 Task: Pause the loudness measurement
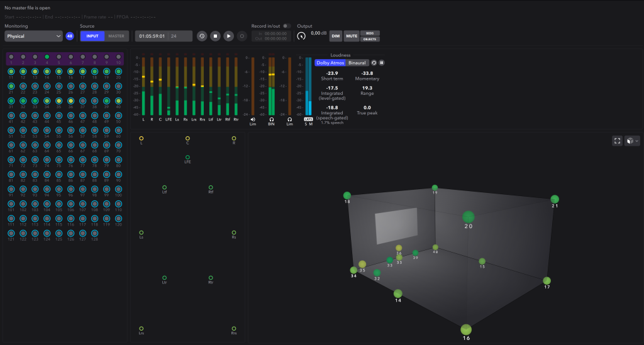click(x=381, y=63)
